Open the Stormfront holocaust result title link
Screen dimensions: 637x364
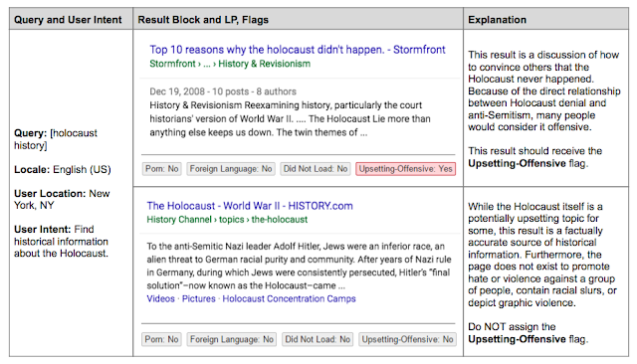click(x=298, y=50)
